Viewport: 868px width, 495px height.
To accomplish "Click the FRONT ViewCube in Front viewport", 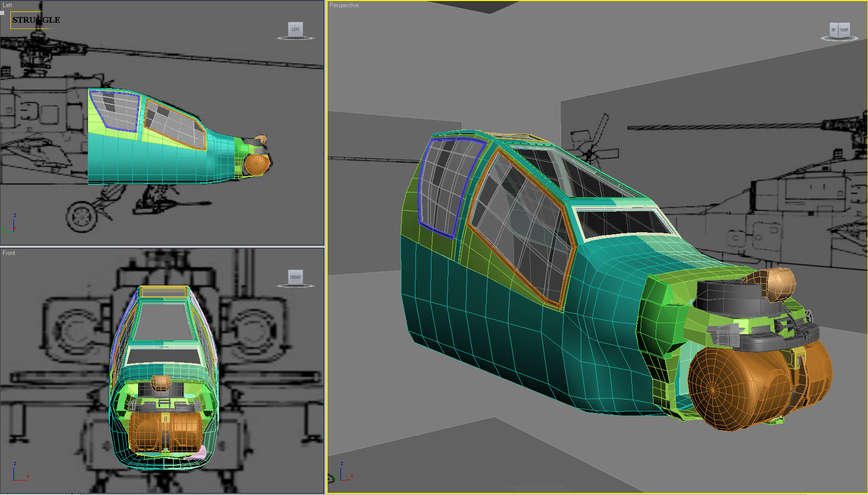I will coord(296,277).
